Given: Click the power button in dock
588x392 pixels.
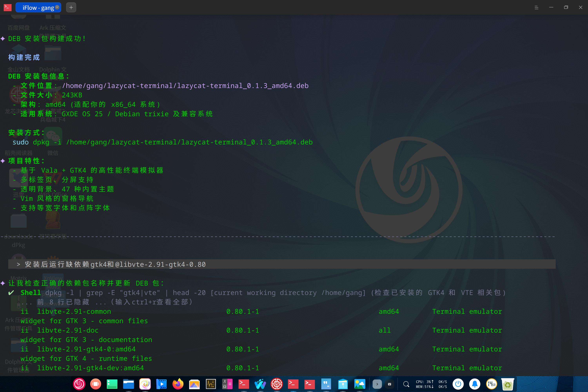Looking at the screenshot, I should click(x=458, y=384).
